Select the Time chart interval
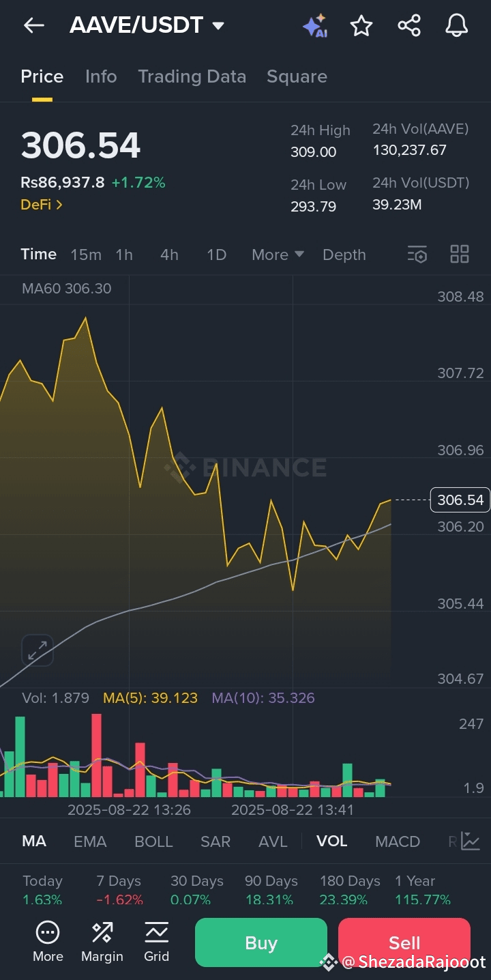 (39, 255)
